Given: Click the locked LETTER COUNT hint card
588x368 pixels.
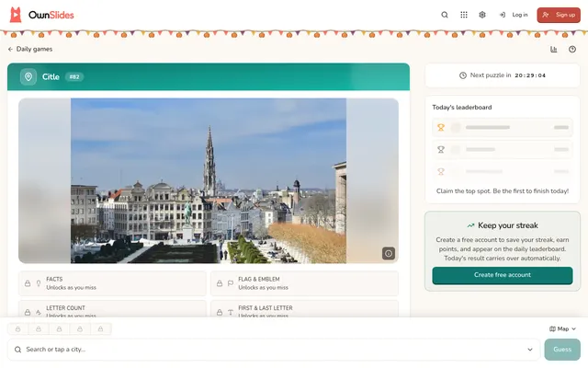Looking at the screenshot, I should point(112,309).
